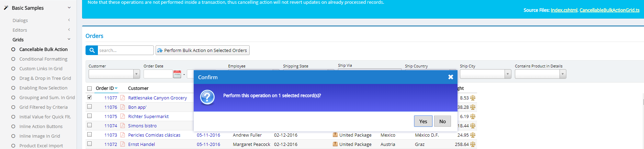Uncheck the checkbox for order 11077

tap(90, 97)
